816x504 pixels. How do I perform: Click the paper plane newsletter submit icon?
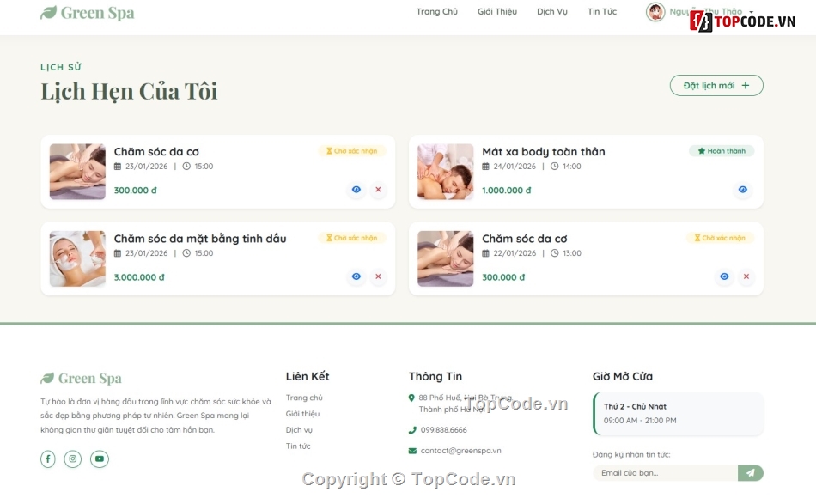coord(750,473)
